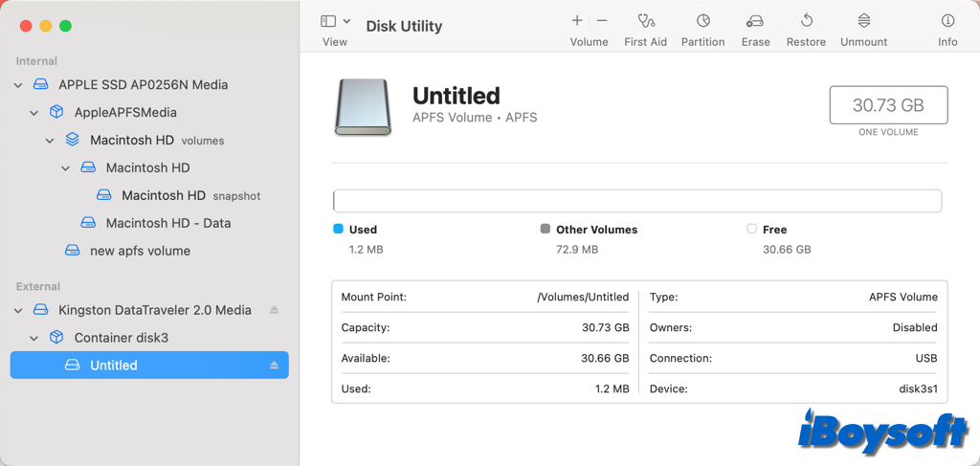Screen dimensions: 980x466
Task: Click the 30.73 GB capacity box
Action: 888,105
